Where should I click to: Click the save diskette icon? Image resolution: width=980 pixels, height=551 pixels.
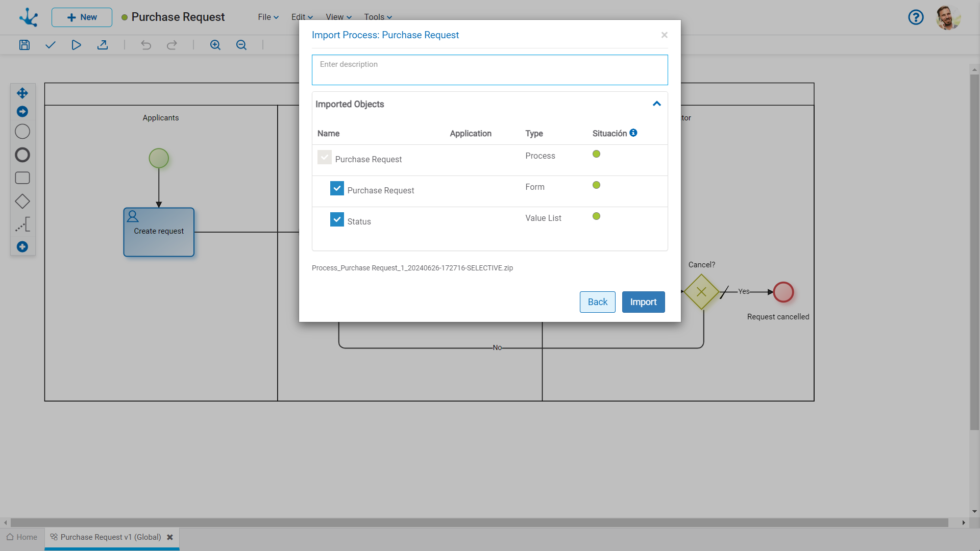pyautogui.click(x=24, y=45)
